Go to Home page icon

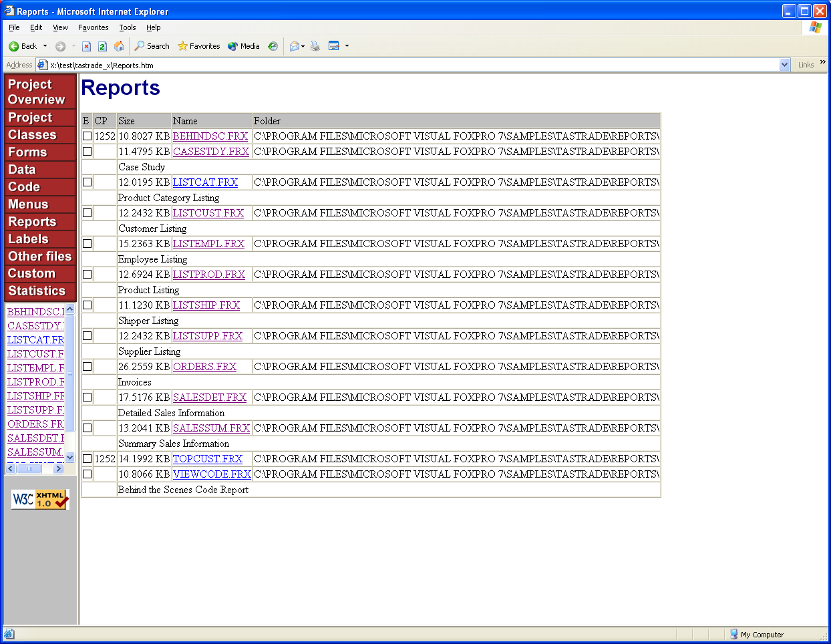[119, 46]
